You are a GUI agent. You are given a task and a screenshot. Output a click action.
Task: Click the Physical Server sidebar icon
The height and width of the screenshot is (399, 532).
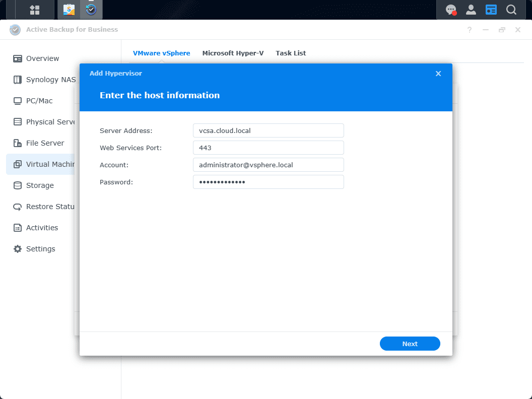point(17,122)
